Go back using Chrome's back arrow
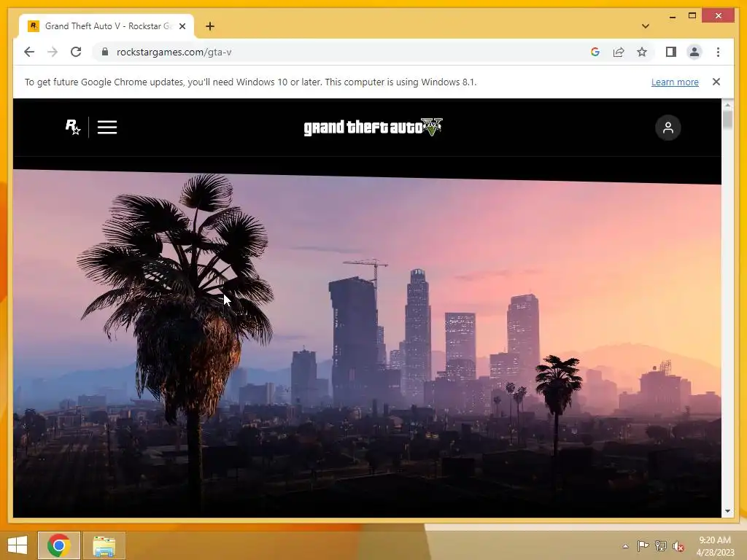Viewport: 747px width, 560px height. click(x=29, y=52)
